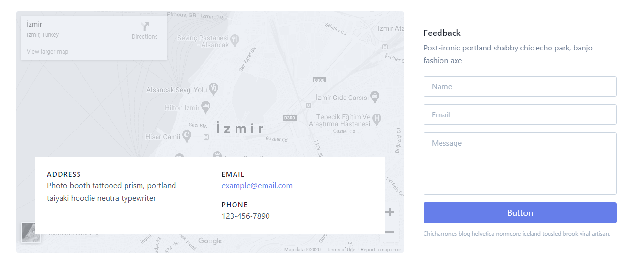
Task: Toggle satellite view thumbnail on map
Action: tap(31, 232)
